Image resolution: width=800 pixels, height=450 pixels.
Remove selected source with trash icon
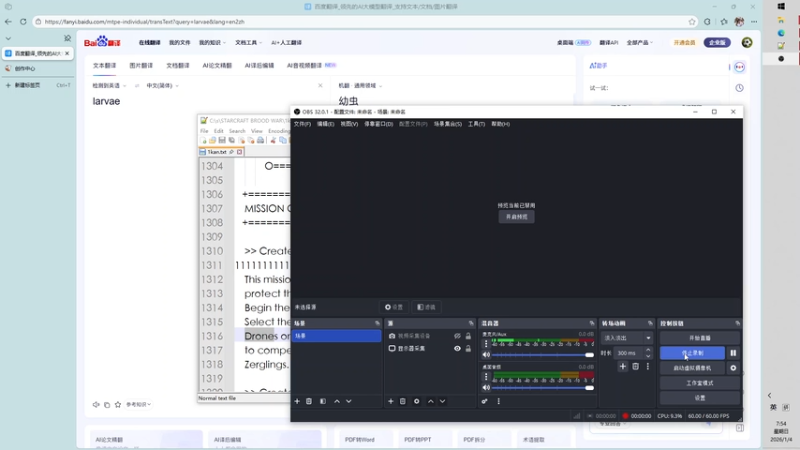tap(403, 402)
